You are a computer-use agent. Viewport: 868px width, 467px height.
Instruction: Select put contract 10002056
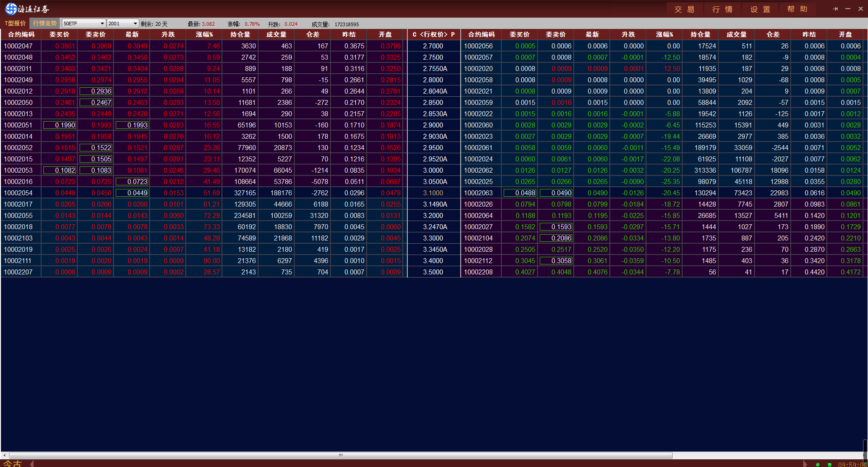click(478, 46)
